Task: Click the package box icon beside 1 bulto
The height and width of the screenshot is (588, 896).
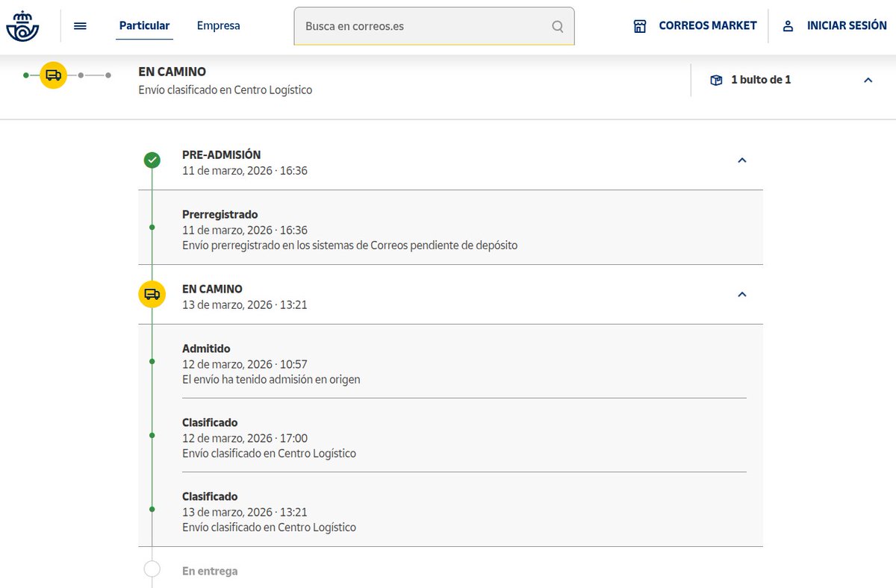Action: (x=716, y=80)
